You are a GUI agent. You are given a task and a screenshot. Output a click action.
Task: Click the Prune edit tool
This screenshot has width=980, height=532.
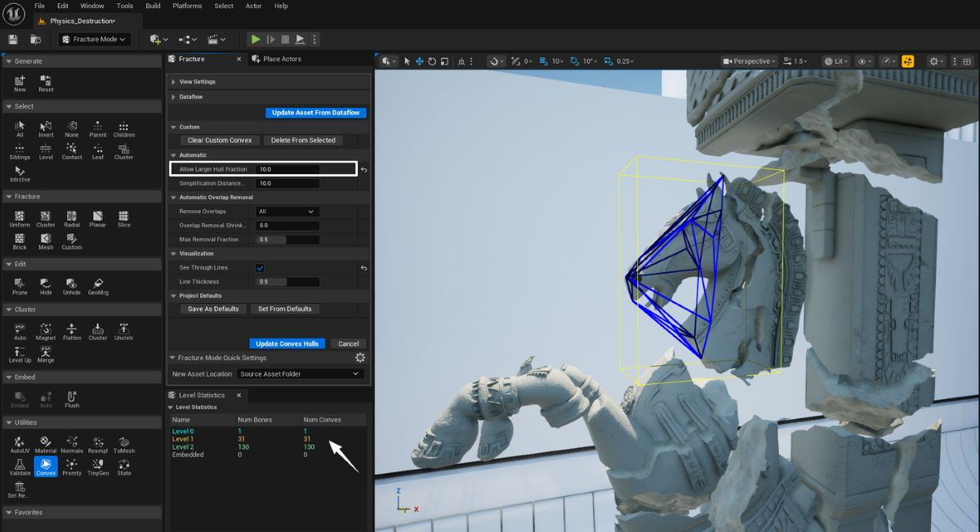click(x=20, y=285)
